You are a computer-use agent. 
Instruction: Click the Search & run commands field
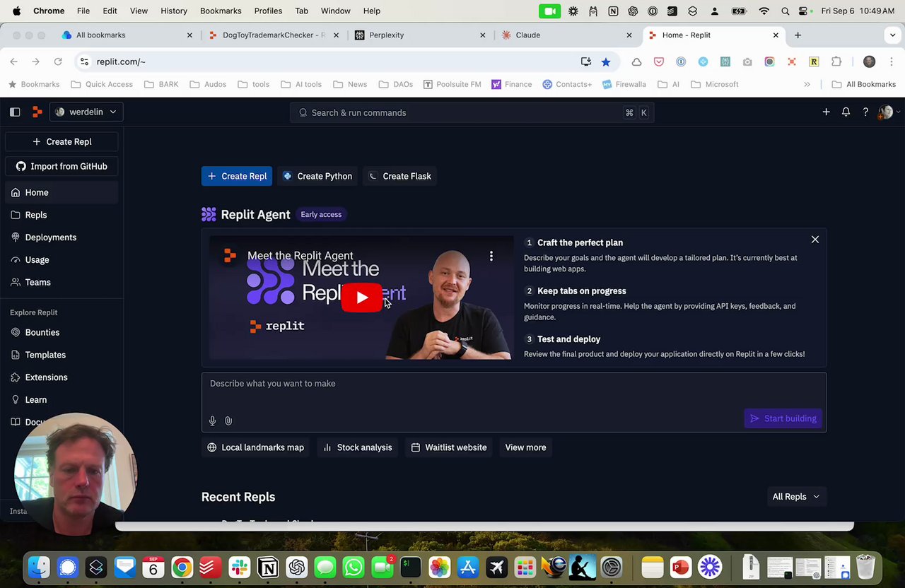point(472,112)
